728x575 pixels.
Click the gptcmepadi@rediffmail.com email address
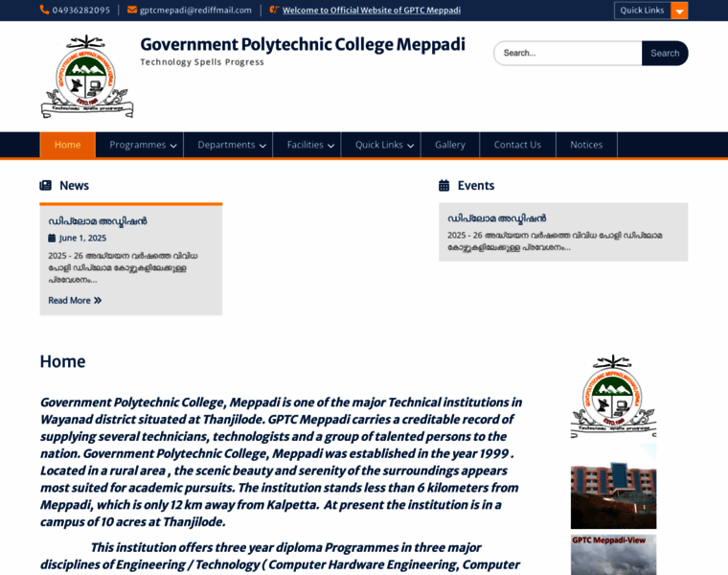(195, 11)
